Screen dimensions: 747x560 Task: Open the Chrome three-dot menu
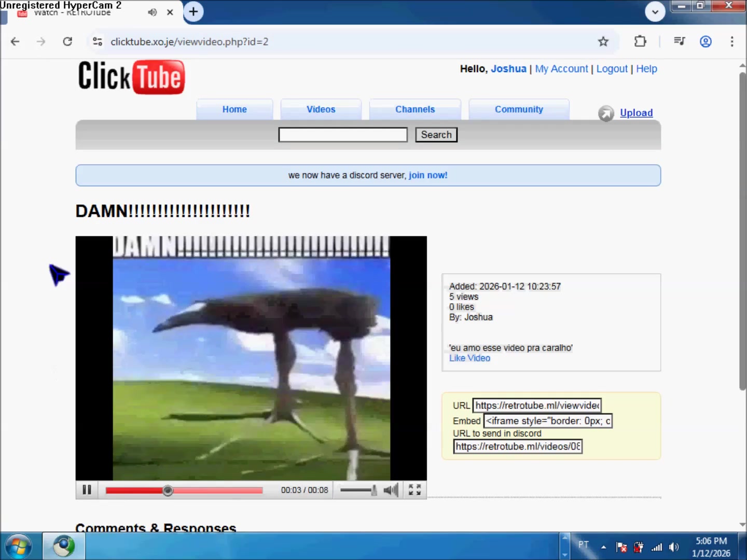tap(731, 41)
